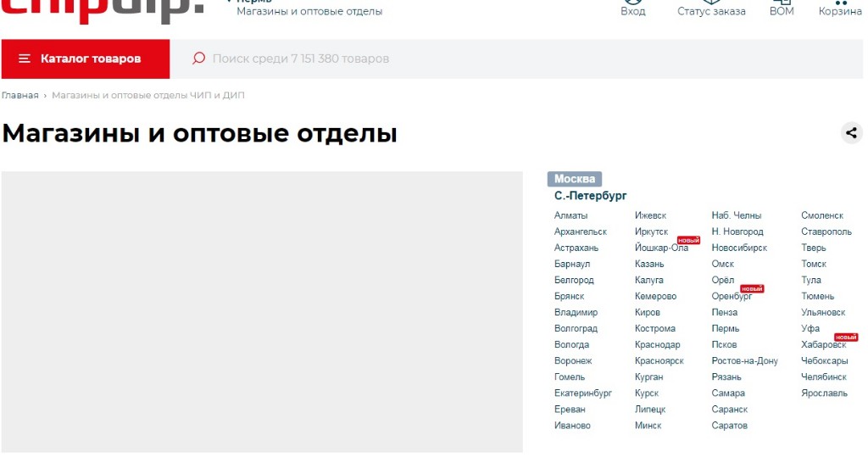Screen dimensions: 868x463
Task: Choose Екатеринбург in city list
Action: [x=583, y=393]
